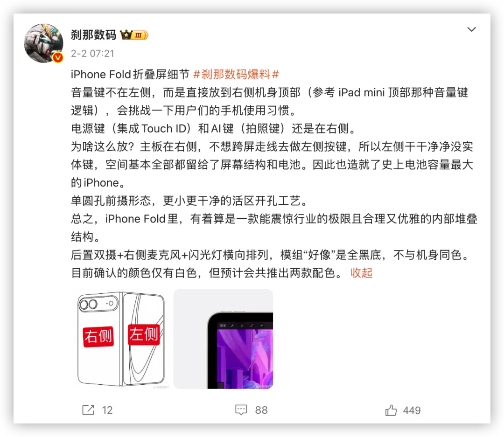Click the repost share icon
Screen dimensions: 504x437
[88, 410]
